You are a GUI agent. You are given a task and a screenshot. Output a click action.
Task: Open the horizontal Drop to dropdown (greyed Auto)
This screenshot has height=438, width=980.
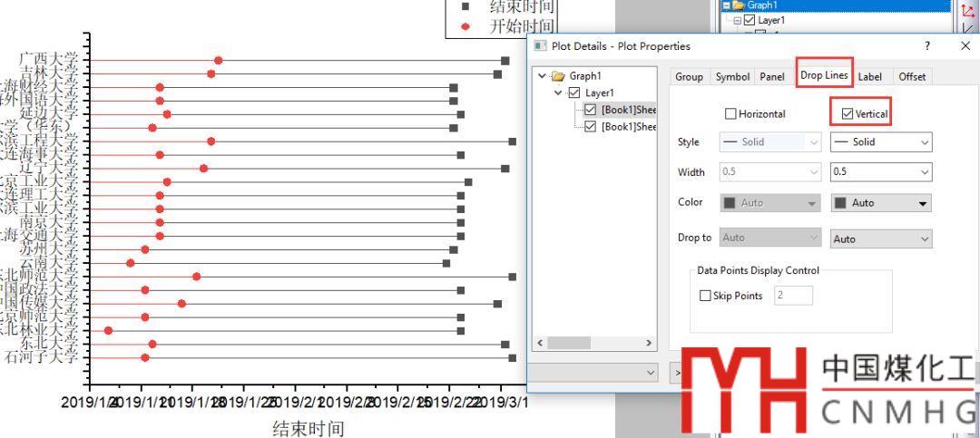click(x=770, y=238)
